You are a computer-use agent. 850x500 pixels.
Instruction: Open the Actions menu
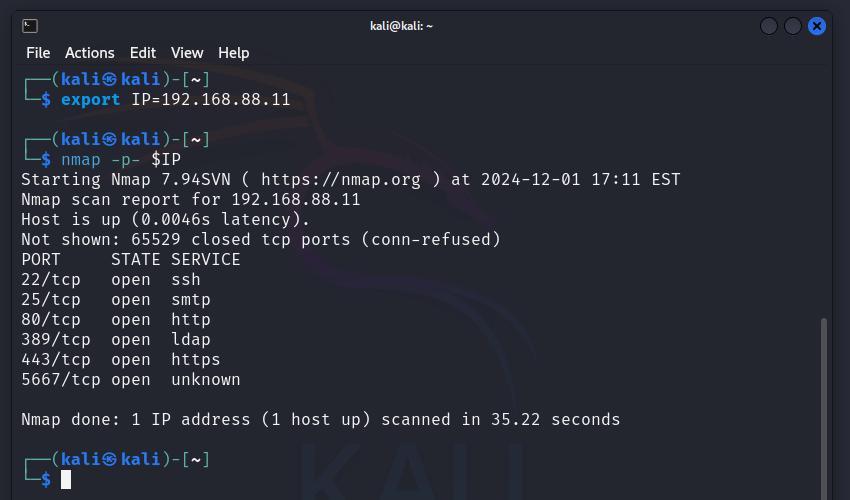[x=90, y=53]
